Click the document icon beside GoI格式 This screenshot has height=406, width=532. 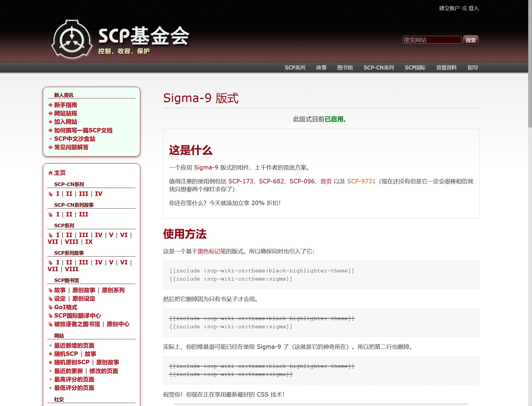pos(50,307)
